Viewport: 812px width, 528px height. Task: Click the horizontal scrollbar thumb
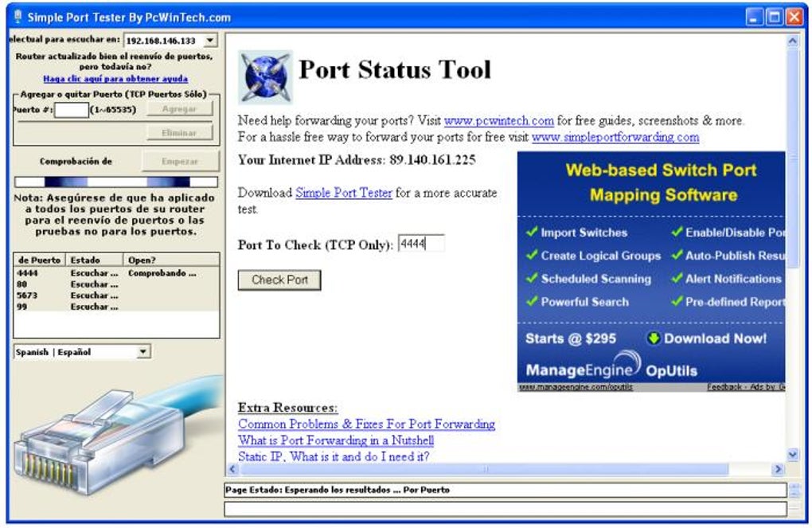point(484,469)
